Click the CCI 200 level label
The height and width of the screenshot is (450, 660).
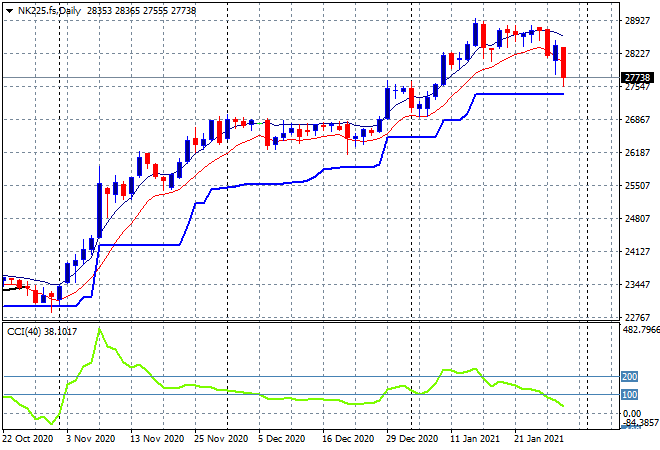point(629,377)
